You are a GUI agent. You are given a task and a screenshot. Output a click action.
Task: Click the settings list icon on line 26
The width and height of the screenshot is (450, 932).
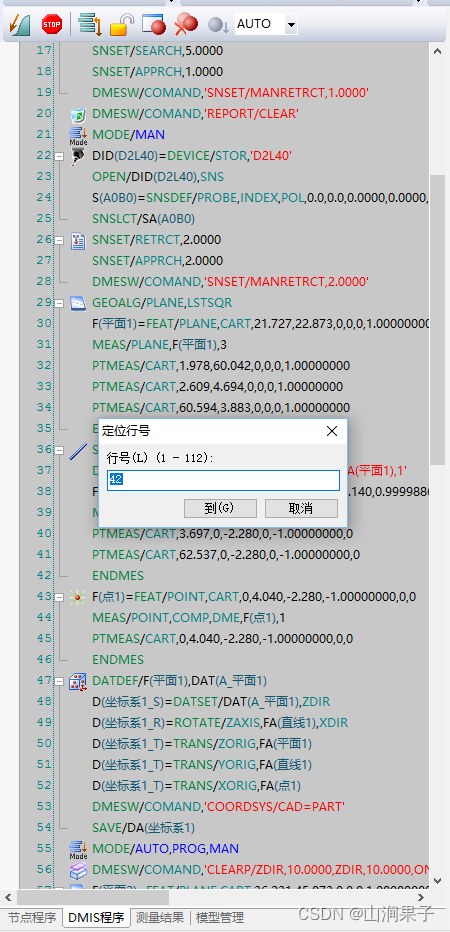(x=78, y=240)
